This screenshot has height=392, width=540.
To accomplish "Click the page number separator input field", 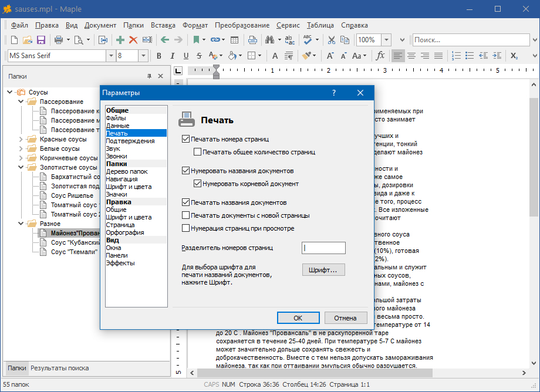I will [x=323, y=248].
